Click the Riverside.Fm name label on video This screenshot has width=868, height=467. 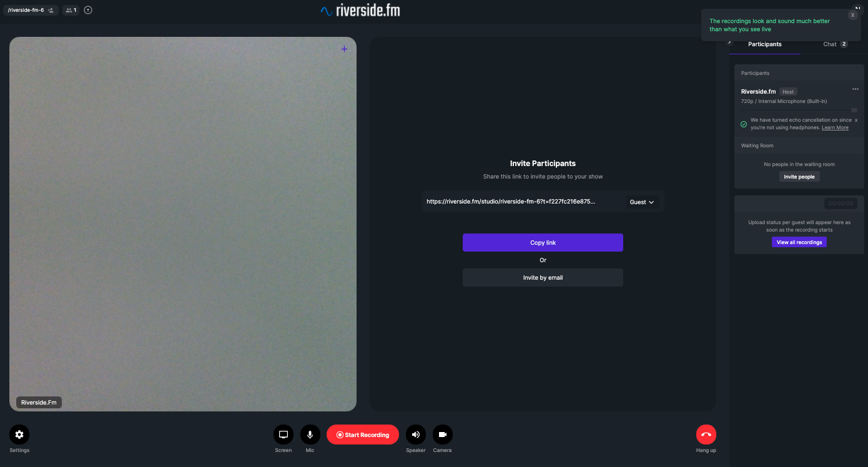[39, 403]
